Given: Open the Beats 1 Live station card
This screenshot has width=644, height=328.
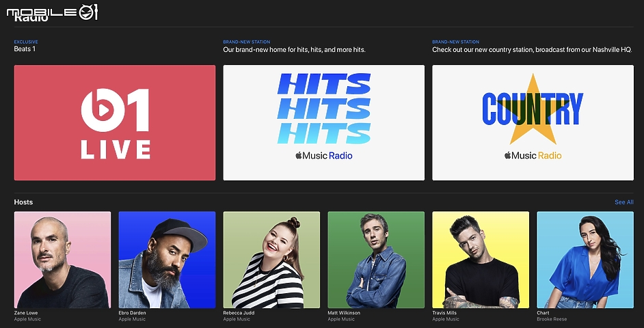Looking at the screenshot, I should pyautogui.click(x=115, y=122).
